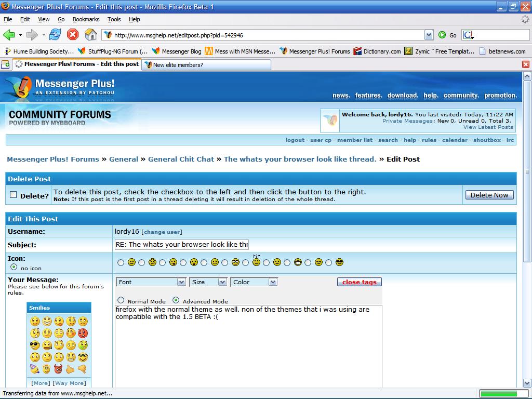532x399 pixels.
Task: Choose the post icon radio for the toothy grin smiley
Action: click(287, 262)
